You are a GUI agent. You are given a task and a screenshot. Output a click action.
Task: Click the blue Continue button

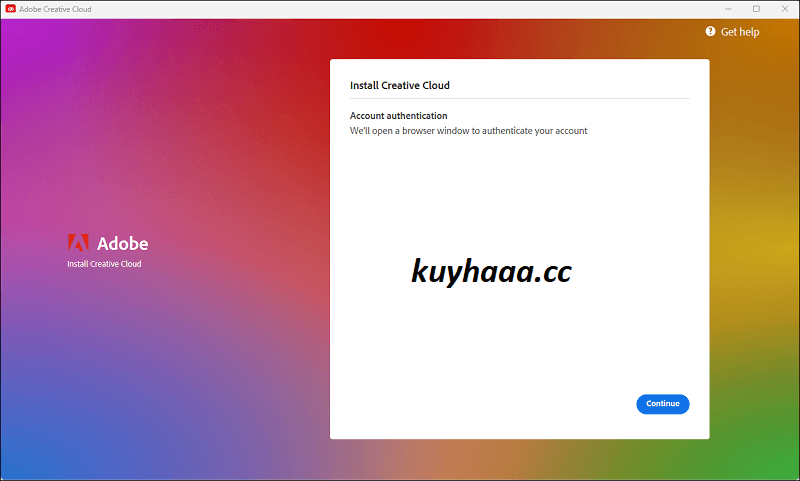(662, 404)
